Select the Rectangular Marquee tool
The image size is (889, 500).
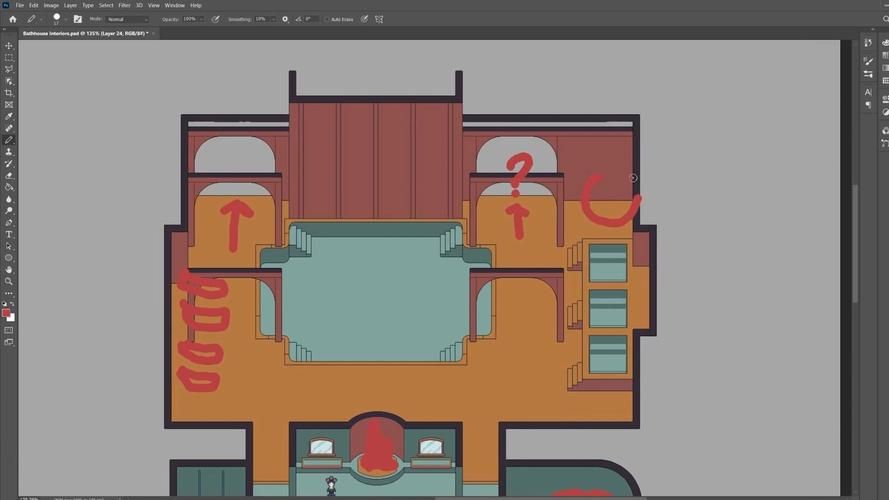[9, 57]
